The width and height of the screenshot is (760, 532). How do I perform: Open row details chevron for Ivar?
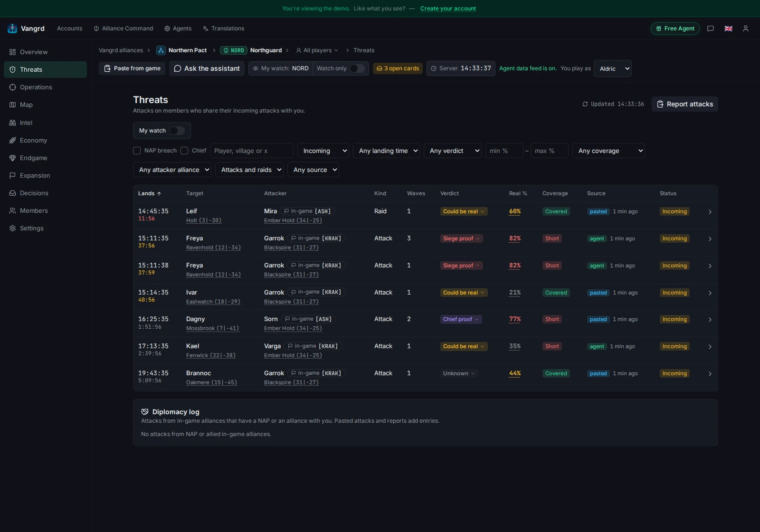710,293
